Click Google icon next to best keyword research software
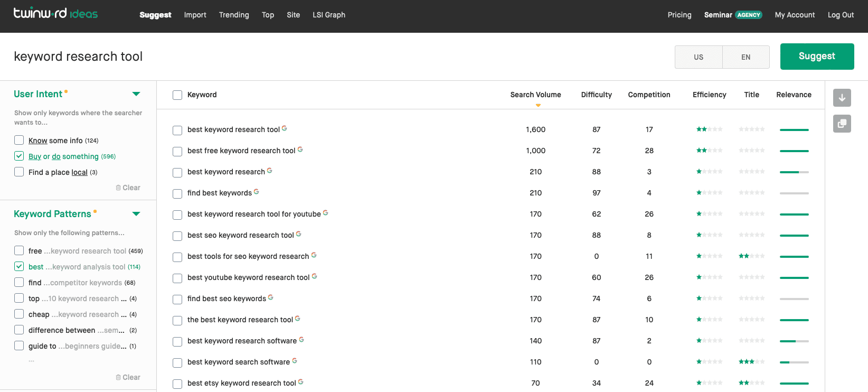This screenshot has width=868, height=392. coord(301,339)
